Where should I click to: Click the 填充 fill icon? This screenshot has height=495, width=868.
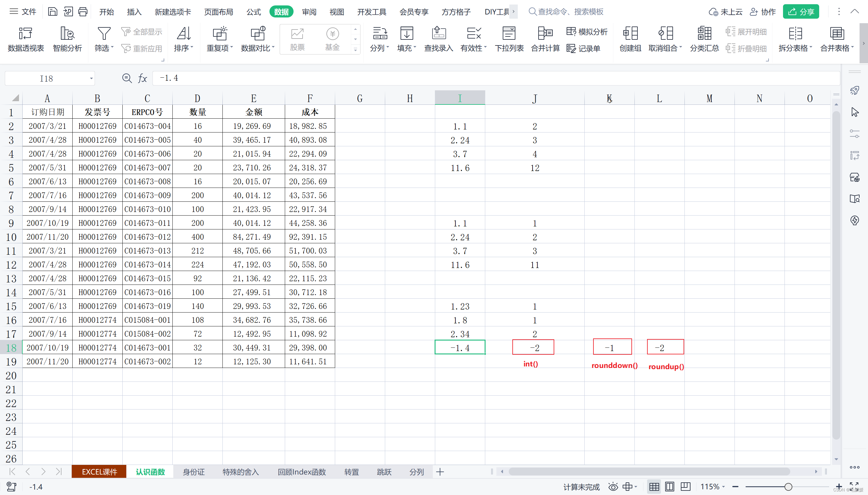(x=407, y=33)
